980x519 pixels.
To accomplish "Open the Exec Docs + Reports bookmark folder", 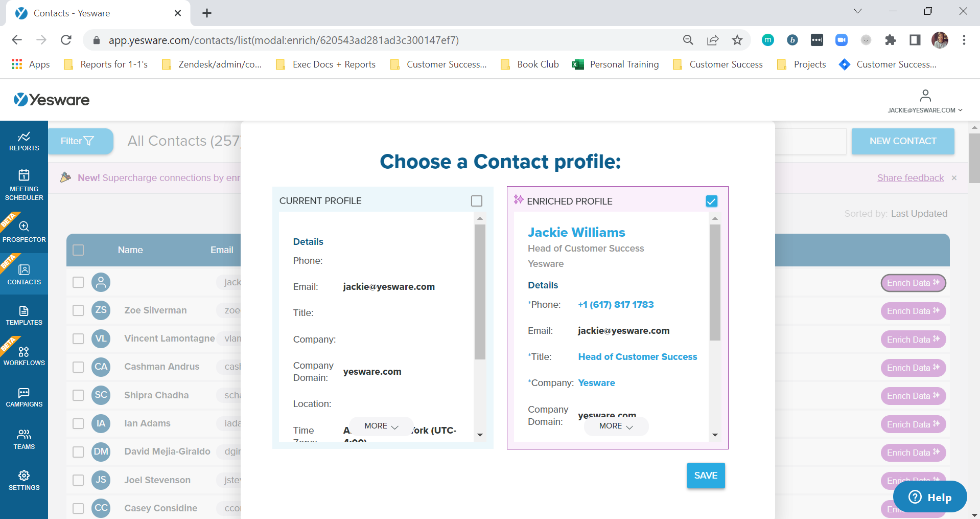I will (325, 64).
